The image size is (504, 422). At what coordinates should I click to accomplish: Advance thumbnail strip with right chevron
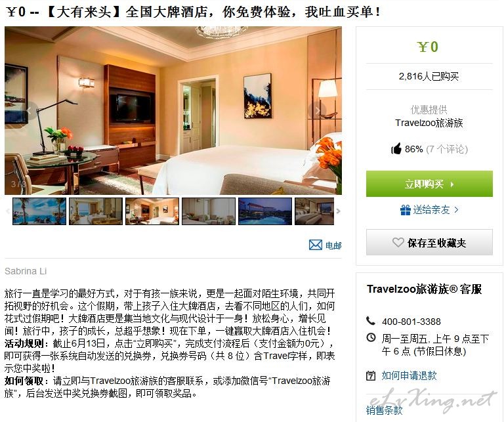338,211
